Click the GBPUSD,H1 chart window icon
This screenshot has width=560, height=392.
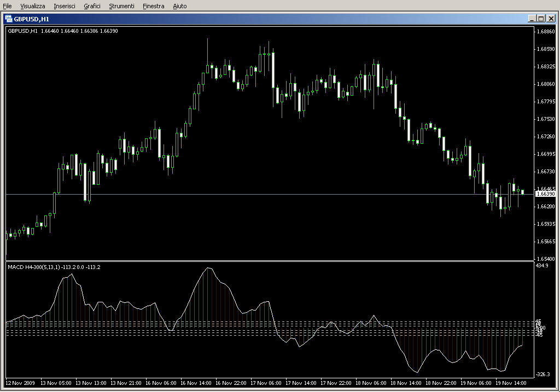[x=9, y=19]
